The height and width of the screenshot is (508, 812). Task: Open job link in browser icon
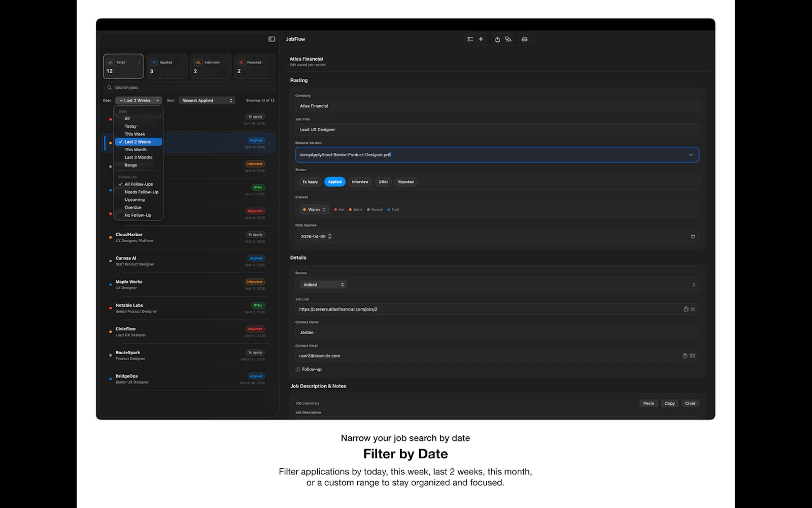(693, 309)
